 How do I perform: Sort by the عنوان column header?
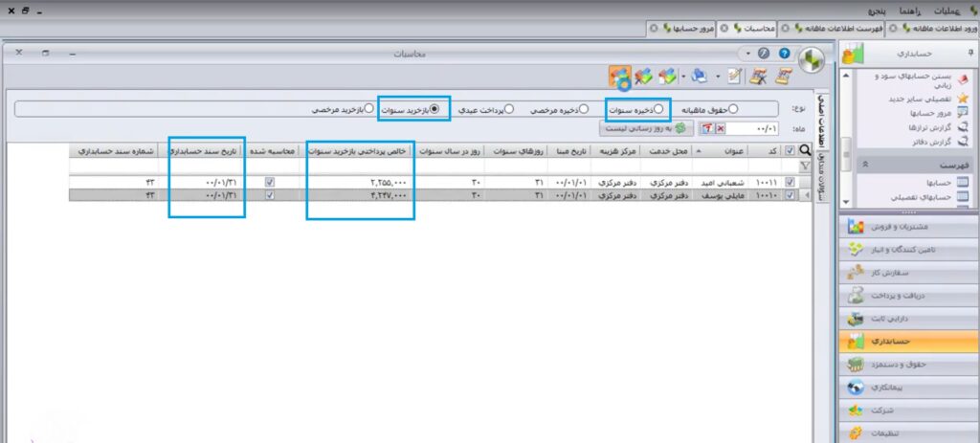coord(720,150)
